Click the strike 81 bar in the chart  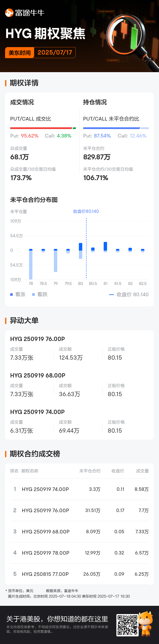[105, 247]
